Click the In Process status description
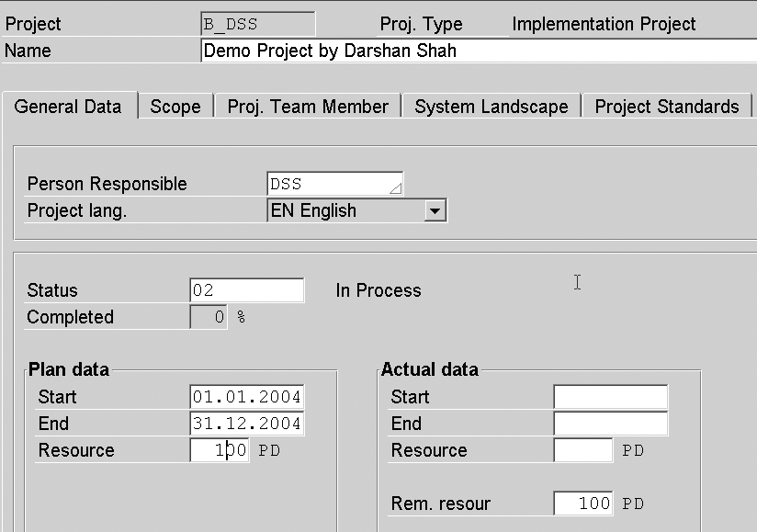The width and height of the screenshot is (757, 532). 378,290
